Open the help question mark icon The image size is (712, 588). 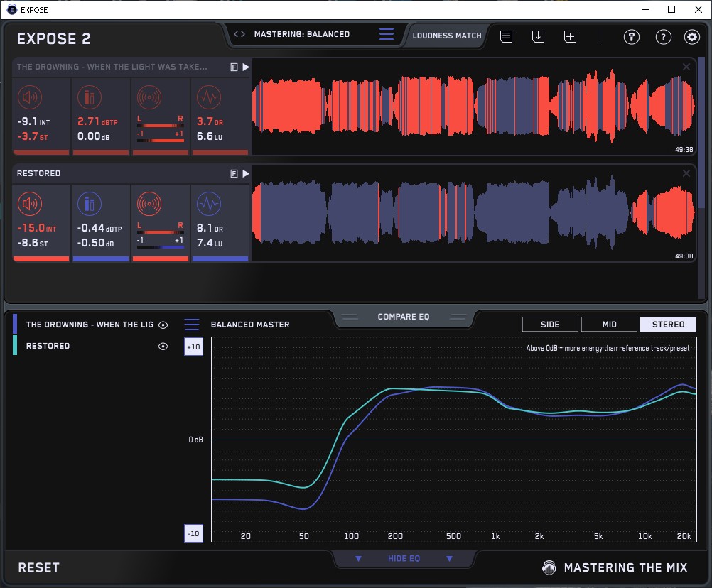click(663, 37)
